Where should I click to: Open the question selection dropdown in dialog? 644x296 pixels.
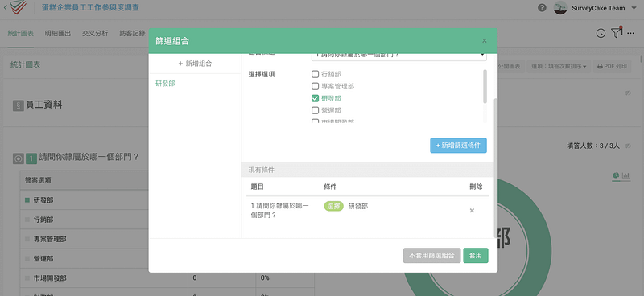pyautogui.click(x=398, y=56)
